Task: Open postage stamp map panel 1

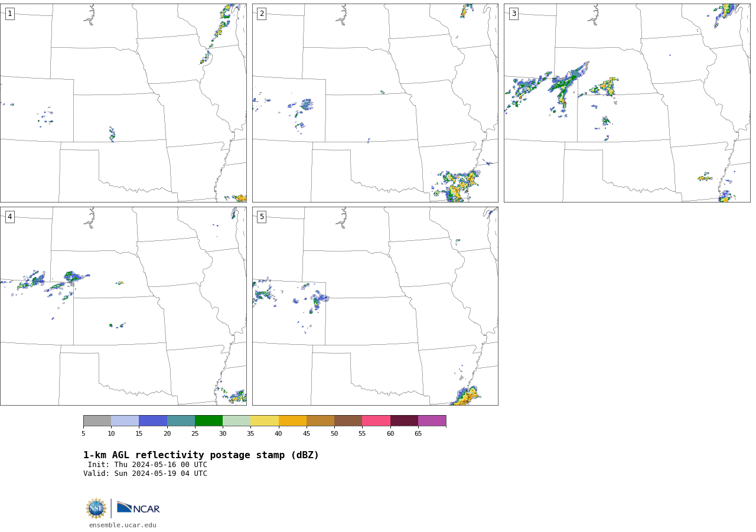Action: 123,103
